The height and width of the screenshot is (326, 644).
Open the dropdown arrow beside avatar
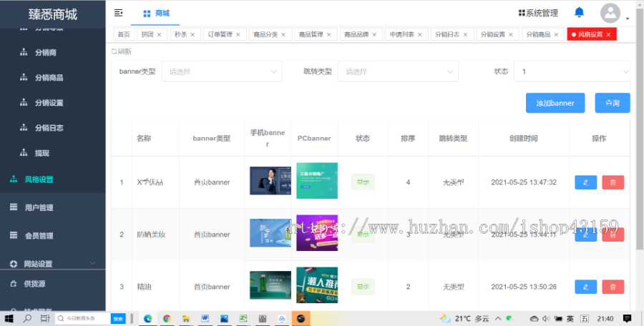tap(628, 19)
